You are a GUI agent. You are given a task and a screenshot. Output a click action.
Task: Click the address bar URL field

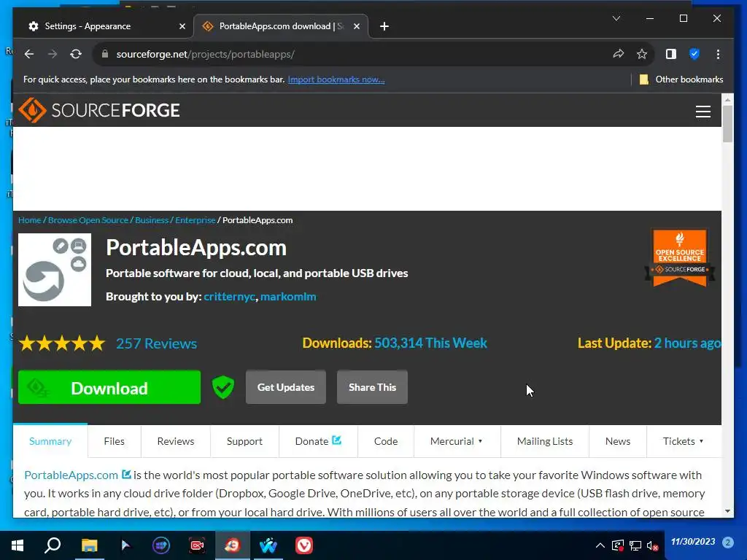(x=352, y=54)
